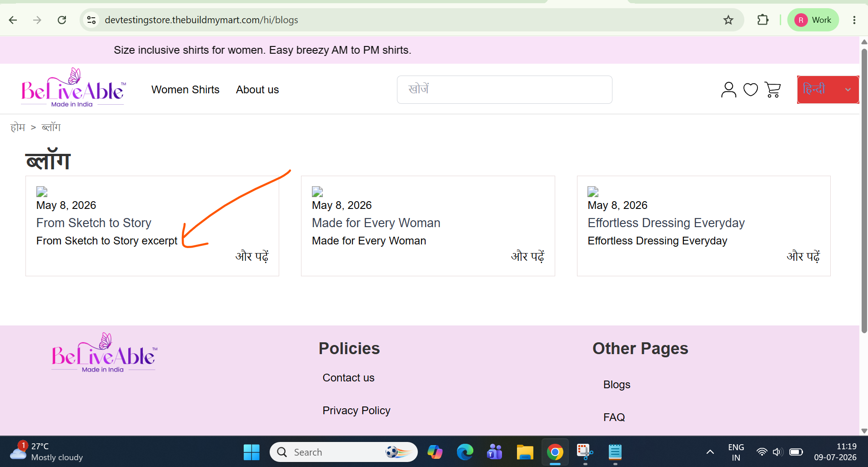Image resolution: width=868 pixels, height=467 pixels.
Task: Open the browser extensions puzzle icon
Action: click(763, 20)
